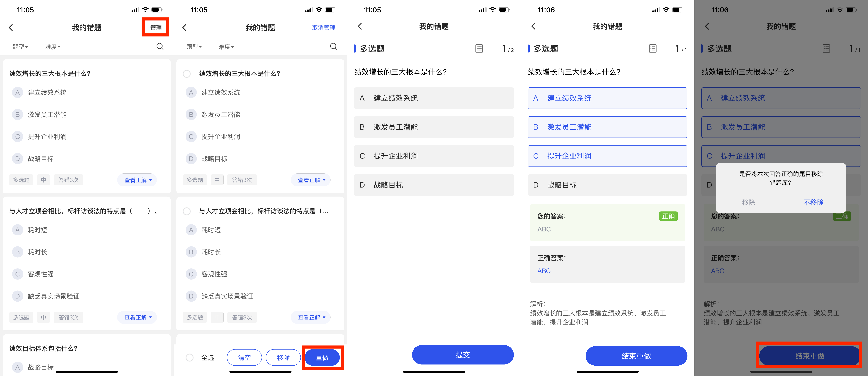
Task: Submit the answer with 提交
Action: click(463, 355)
